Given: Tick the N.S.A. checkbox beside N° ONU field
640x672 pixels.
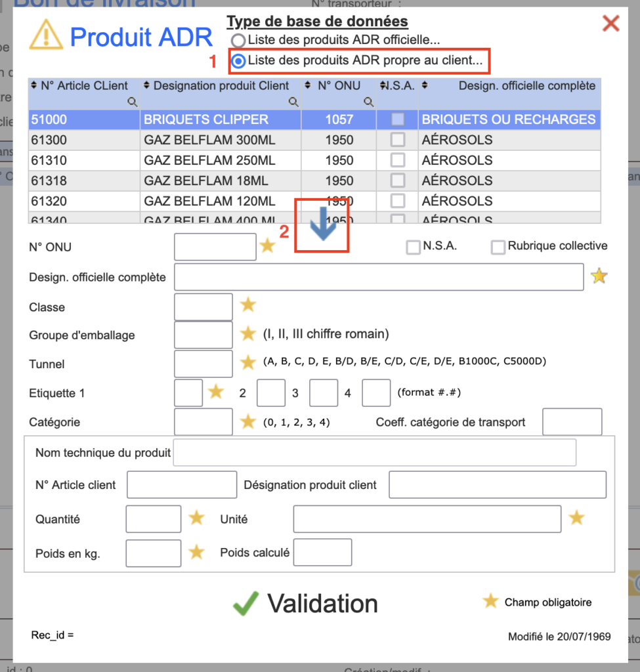Looking at the screenshot, I should 413,247.
